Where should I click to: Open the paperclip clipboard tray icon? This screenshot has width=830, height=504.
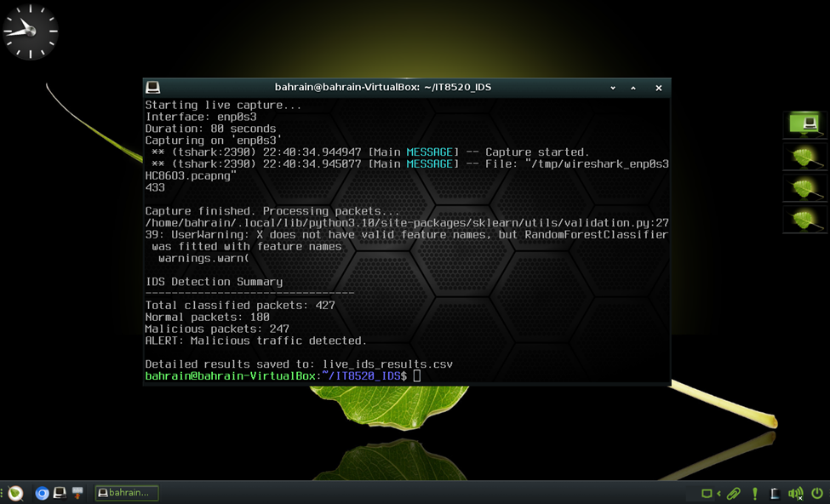pyautogui.click(x=733, y=494)
